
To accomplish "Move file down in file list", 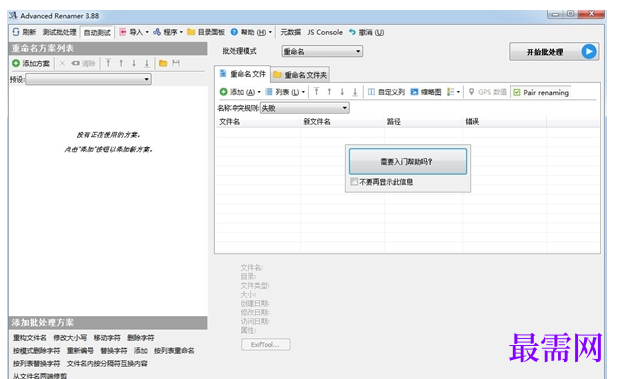I will tap(342, 92).
